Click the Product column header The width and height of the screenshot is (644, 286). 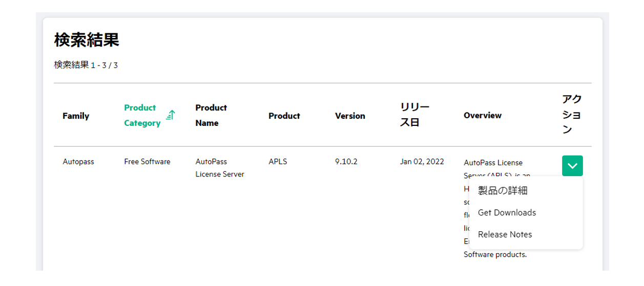(x=284, y=116)
